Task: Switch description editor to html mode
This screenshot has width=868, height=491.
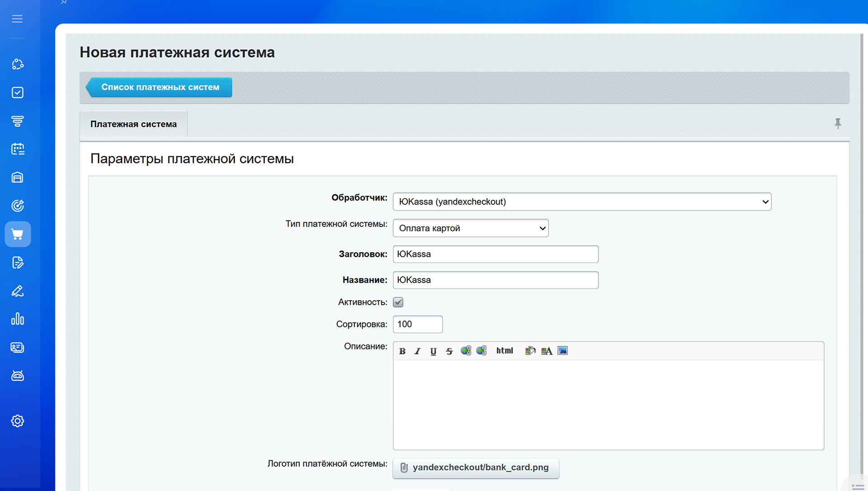Action: [505, 351]
